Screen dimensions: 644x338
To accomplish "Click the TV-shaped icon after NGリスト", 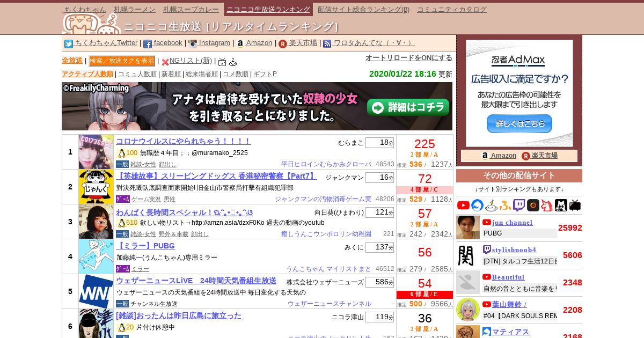I will pos(222,62).
